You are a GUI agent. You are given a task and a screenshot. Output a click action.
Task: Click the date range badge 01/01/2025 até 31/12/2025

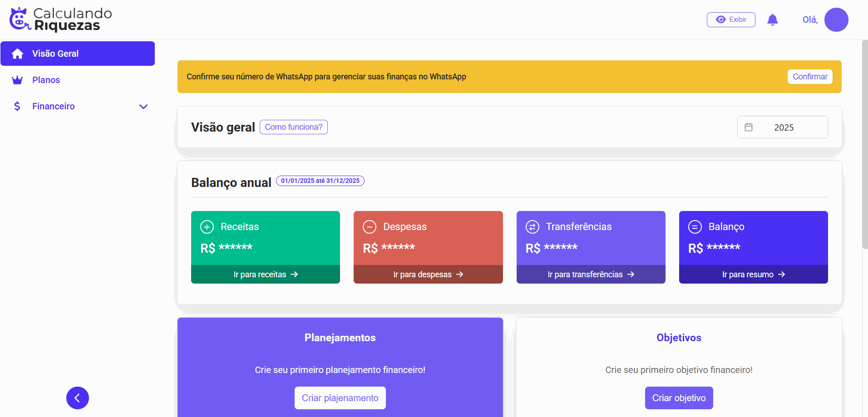(x=320, y=181)
